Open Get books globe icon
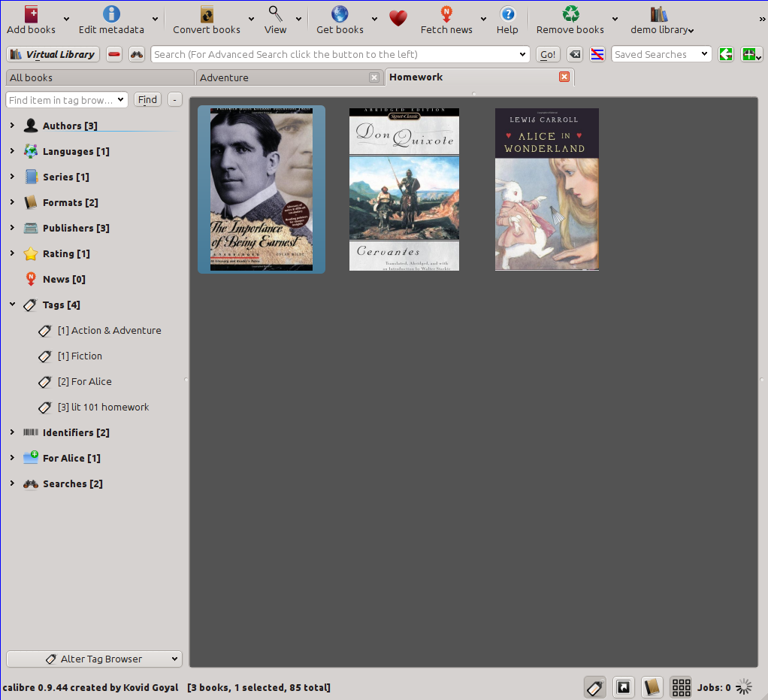 [x=340, y=14]
